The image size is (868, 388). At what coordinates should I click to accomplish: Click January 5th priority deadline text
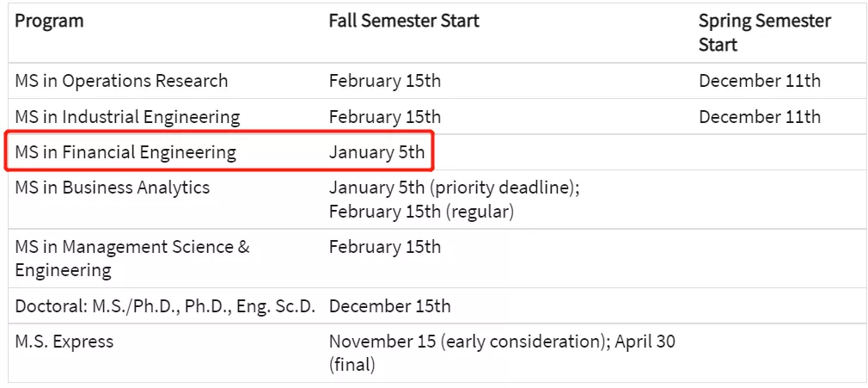(x=454, y=188)
